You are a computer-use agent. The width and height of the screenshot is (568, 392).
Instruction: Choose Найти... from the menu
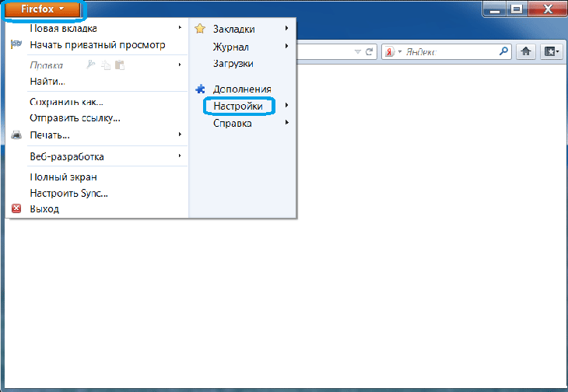point(47,82)
